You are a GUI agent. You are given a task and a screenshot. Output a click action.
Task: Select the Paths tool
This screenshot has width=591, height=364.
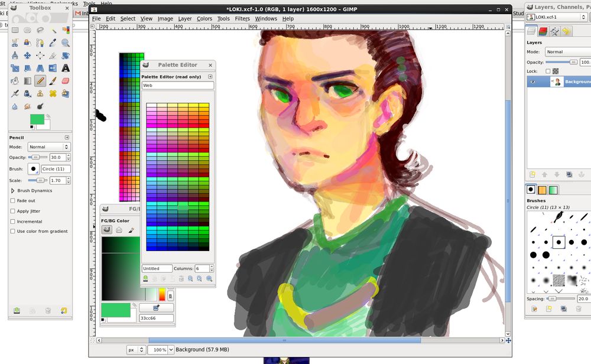tap(40, 43)
